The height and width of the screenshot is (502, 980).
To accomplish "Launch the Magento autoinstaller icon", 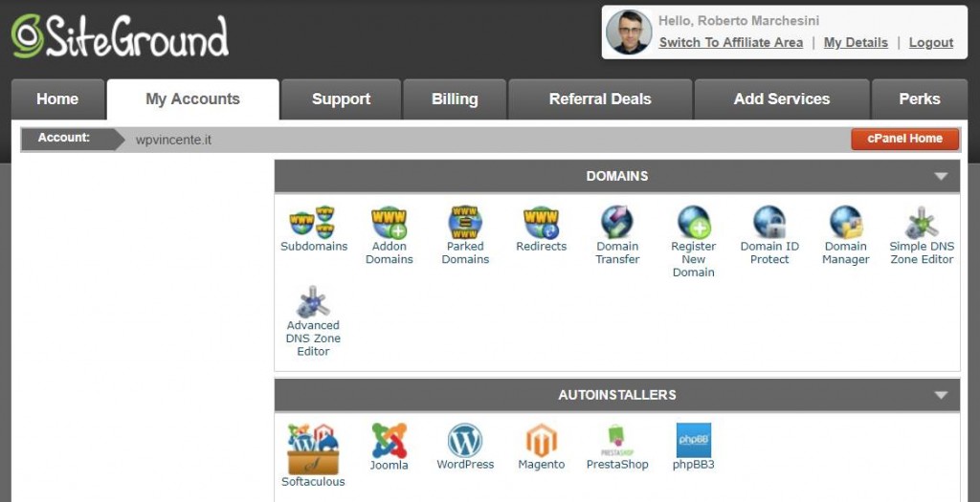I will (542, 440).
